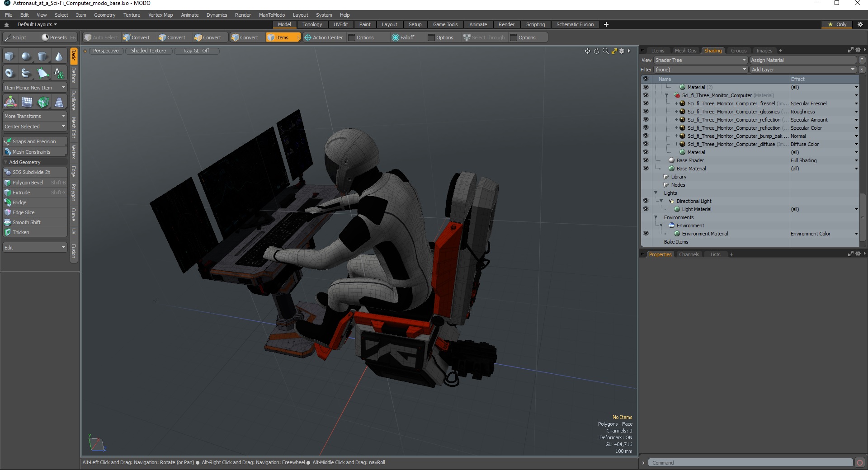Open the More Transforms dropdown
The width and height of the screenshot is (868, 470).
[x=35, y=116]
